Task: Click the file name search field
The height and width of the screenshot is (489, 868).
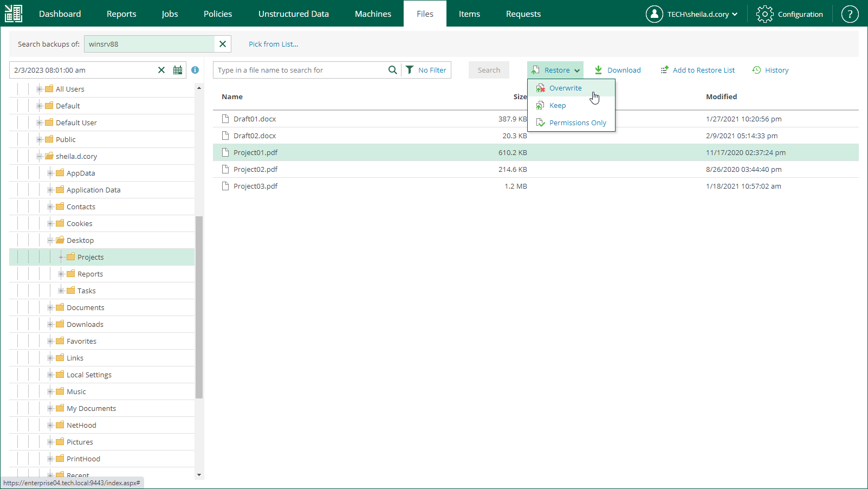Action: pyautogui.click(x=301, y=70)
